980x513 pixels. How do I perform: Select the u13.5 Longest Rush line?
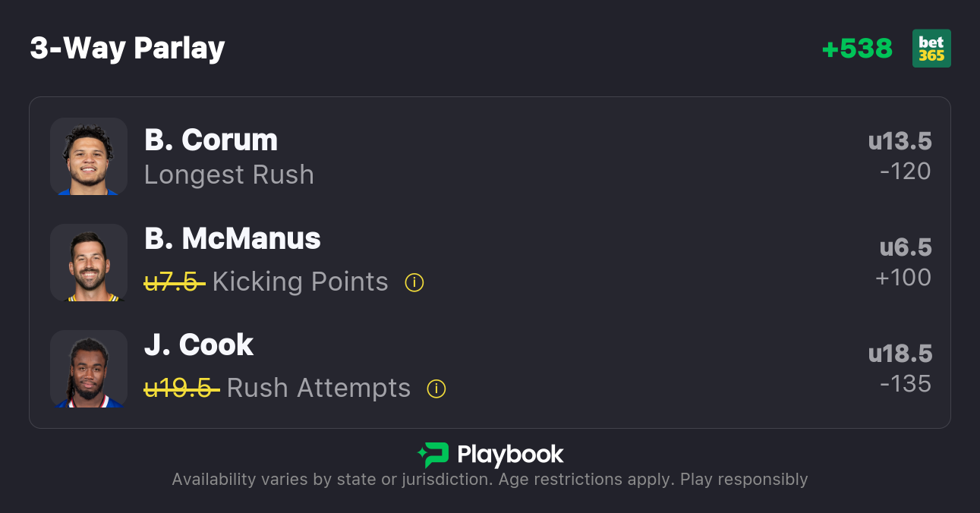(900, 142)
